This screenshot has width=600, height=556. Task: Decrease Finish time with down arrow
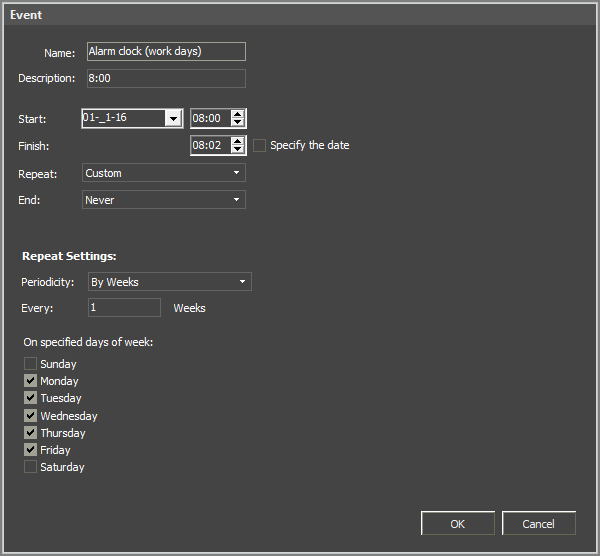pyautogui.click(x=238, y=149)
